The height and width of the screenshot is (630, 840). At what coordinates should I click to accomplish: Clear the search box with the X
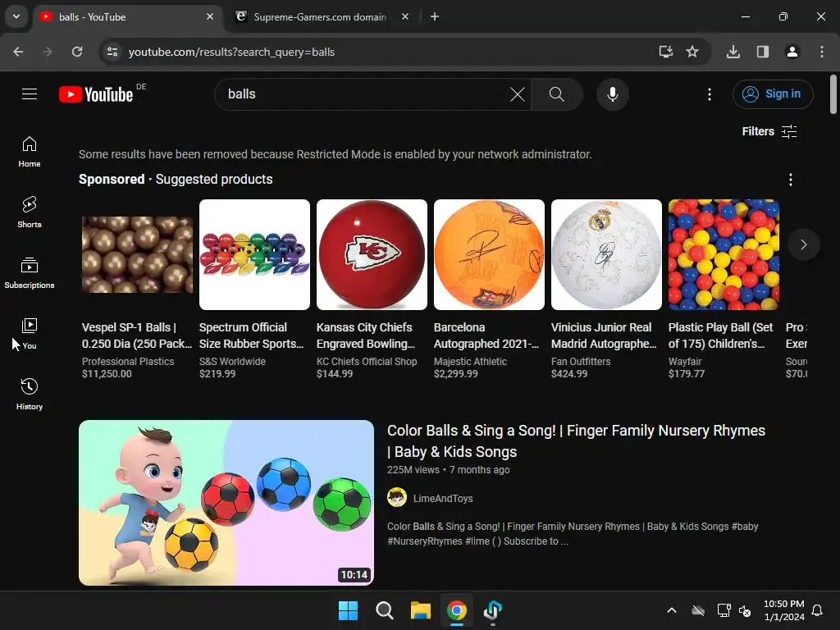pos(518,94)
